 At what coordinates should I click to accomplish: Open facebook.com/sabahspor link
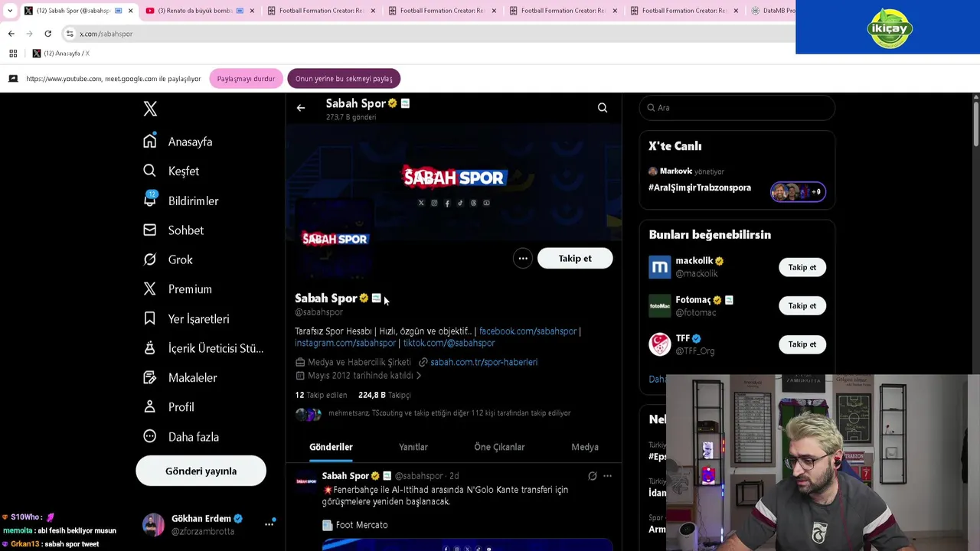(528, 331)
